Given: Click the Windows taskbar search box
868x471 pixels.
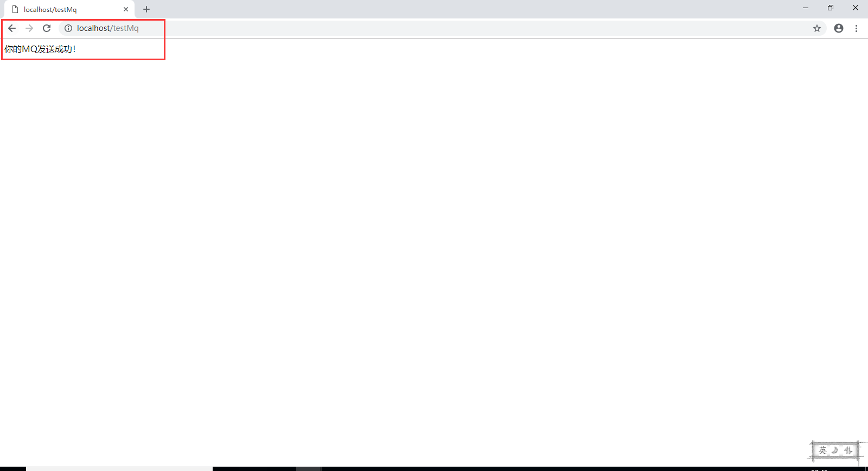Looking at the screenshot, I should click(119, 469).
